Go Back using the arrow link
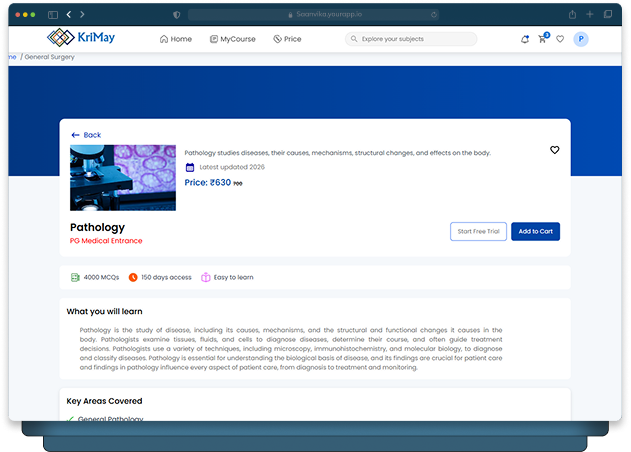 (86, 135)
